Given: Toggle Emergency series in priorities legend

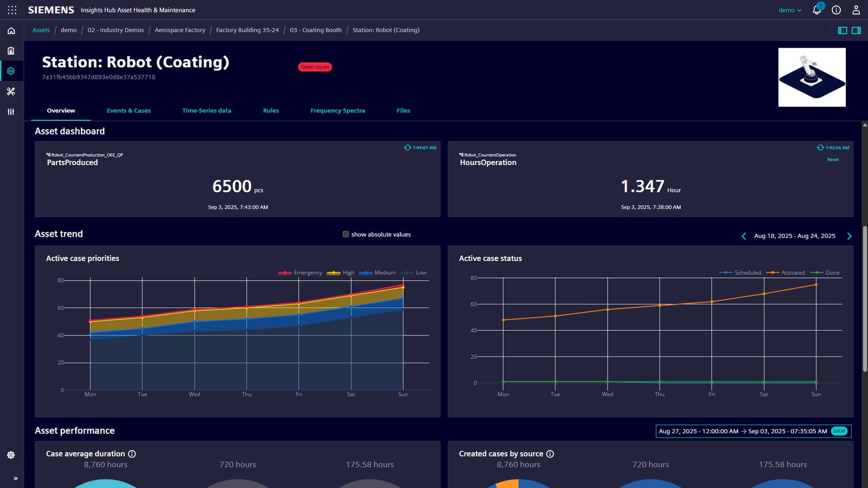Looking at the screenshot, I should [300, 273].
